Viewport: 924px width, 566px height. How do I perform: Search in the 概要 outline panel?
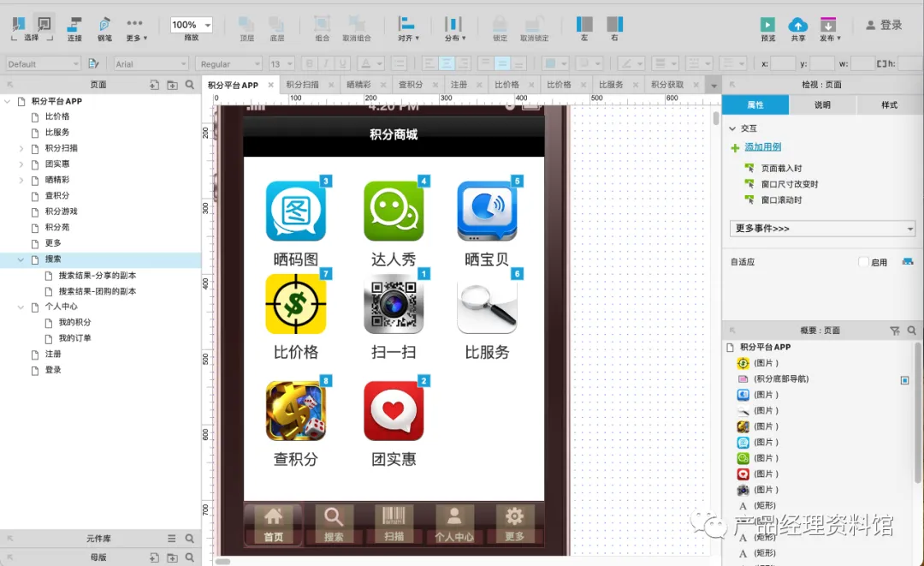(912, 331)
